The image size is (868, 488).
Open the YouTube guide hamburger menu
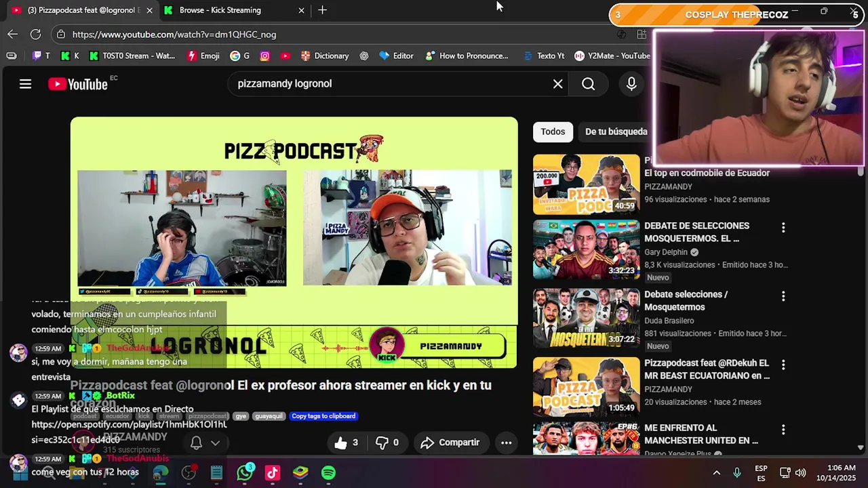tap(25, 84)
